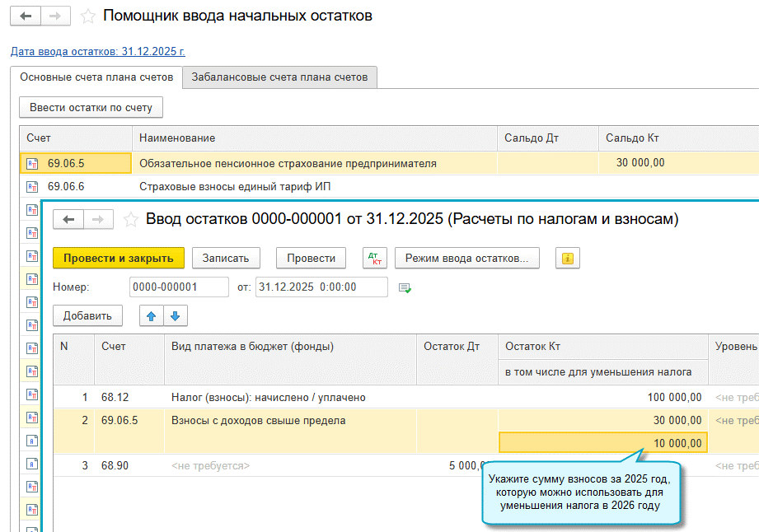Click Провести и закрыть button
The width and height of the screenshot is (759, 532).
pyautogui.click(x=119, y=259)
